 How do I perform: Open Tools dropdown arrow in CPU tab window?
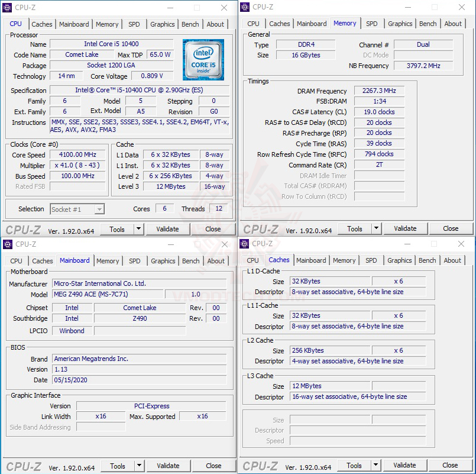point(138,229)
